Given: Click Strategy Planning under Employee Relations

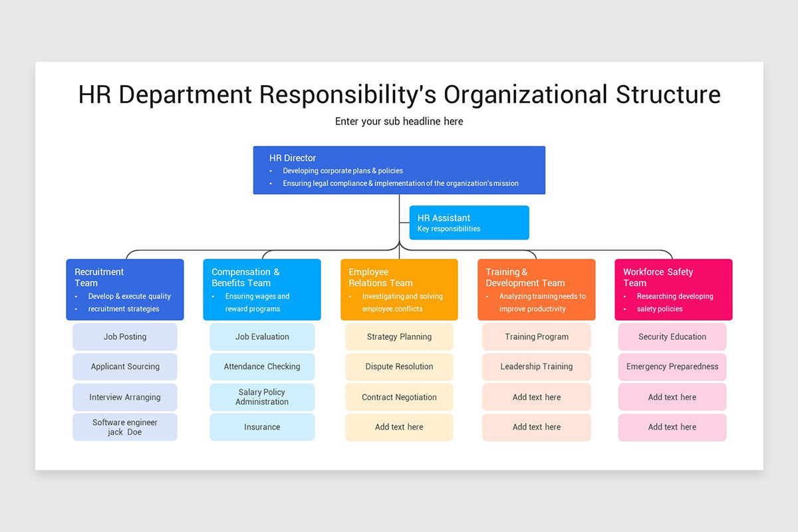Looking at the screenshot, I should pos(399,336).
